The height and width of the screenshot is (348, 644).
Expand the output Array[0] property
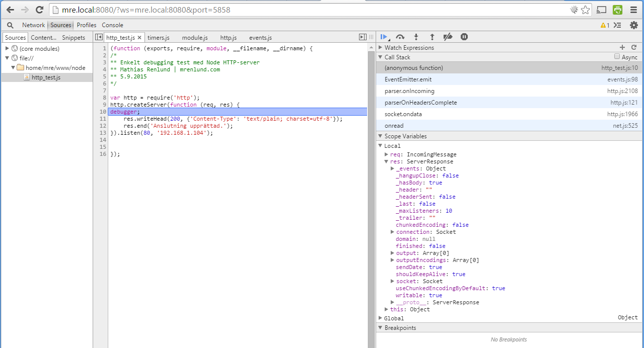click(x=392, y=253)
